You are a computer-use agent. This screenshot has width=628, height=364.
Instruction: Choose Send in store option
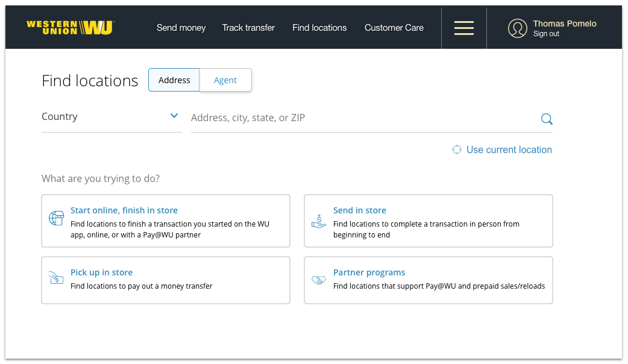point(429,221)
